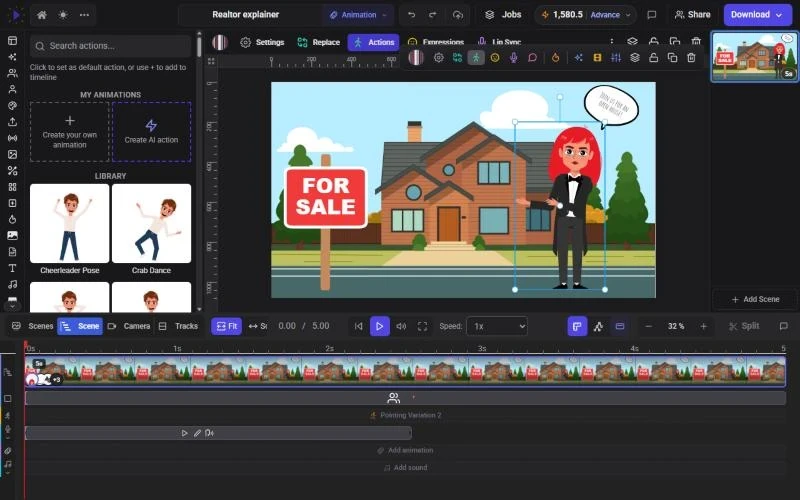Click the play icon on the voice clip
This screenshot has height=500, width=800.
tap(185, 433)
